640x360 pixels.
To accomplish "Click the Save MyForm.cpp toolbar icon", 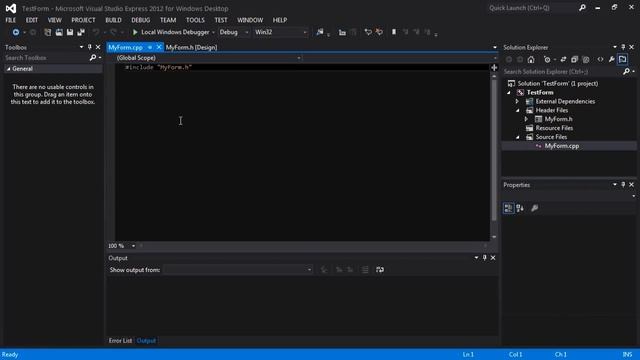I will pyautogui.click(x=70, y=32).
